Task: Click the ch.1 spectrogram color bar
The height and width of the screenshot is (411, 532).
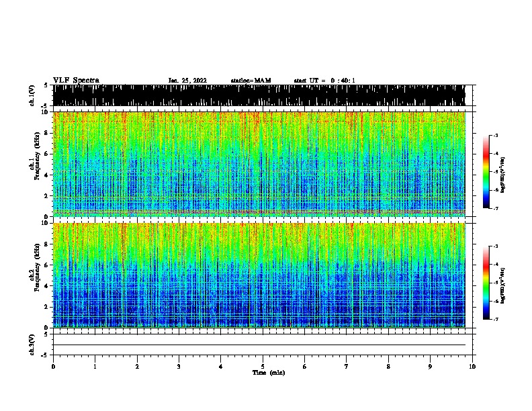Action: click(x=486, y=172)
